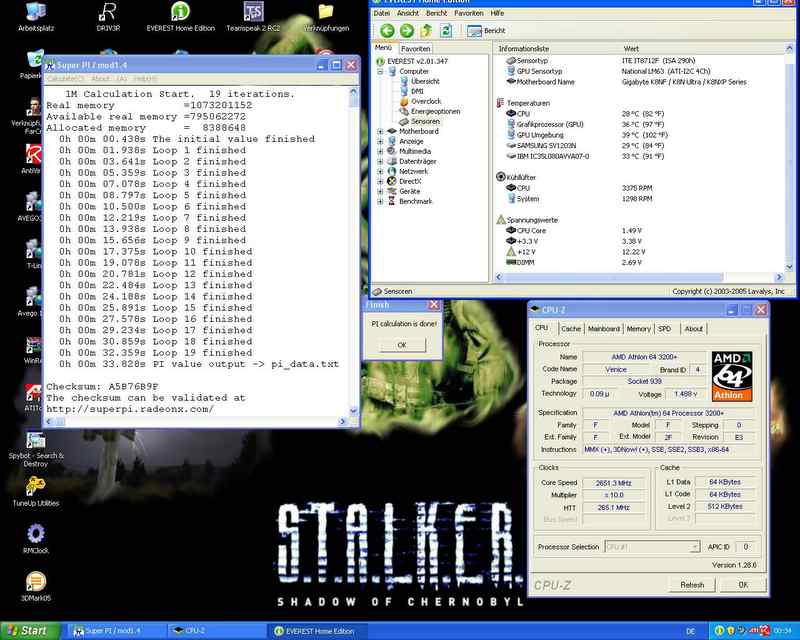800x640 pixels.
Task: Switch to Memory tab in CPU-Z
Action: (x=638, y=329)
